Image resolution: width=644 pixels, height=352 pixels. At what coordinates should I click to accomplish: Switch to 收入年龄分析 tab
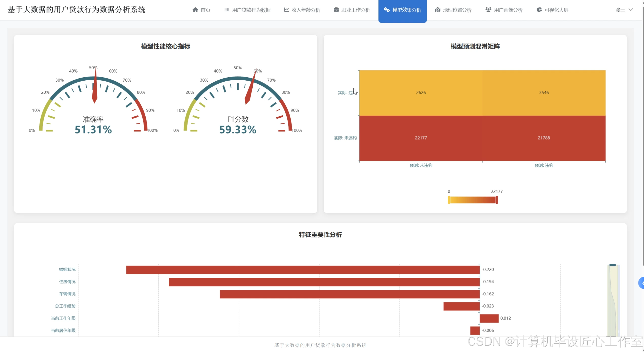pyautogui.click(x=302, y=10)
